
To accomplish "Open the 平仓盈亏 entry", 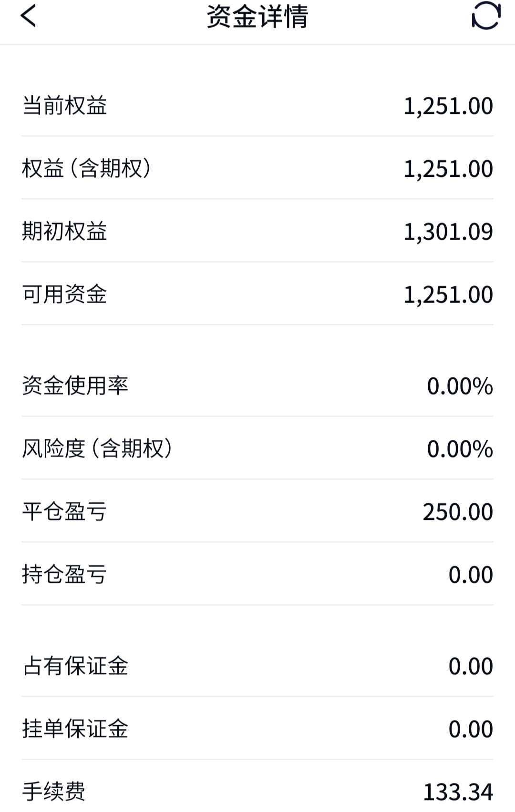I will click(x=257, y=511).
